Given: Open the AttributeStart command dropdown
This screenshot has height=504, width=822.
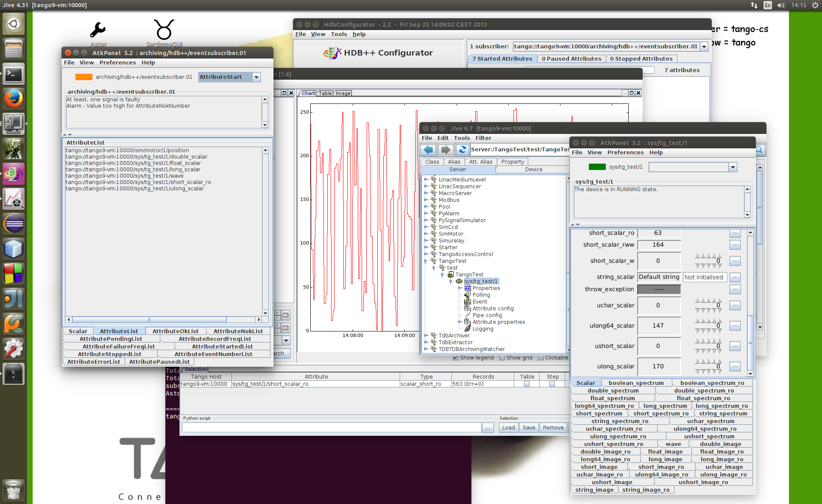Looking at the screenshot, I should coord(256,77).
